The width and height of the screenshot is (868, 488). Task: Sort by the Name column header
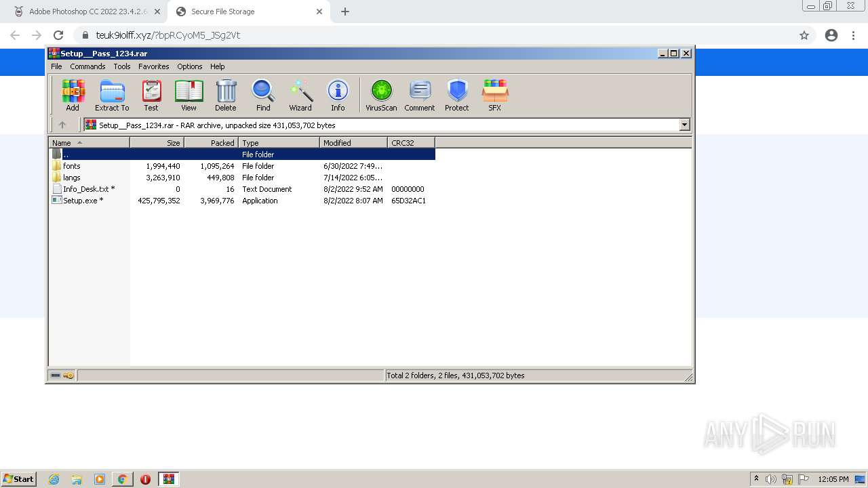[x=89, y=143]
